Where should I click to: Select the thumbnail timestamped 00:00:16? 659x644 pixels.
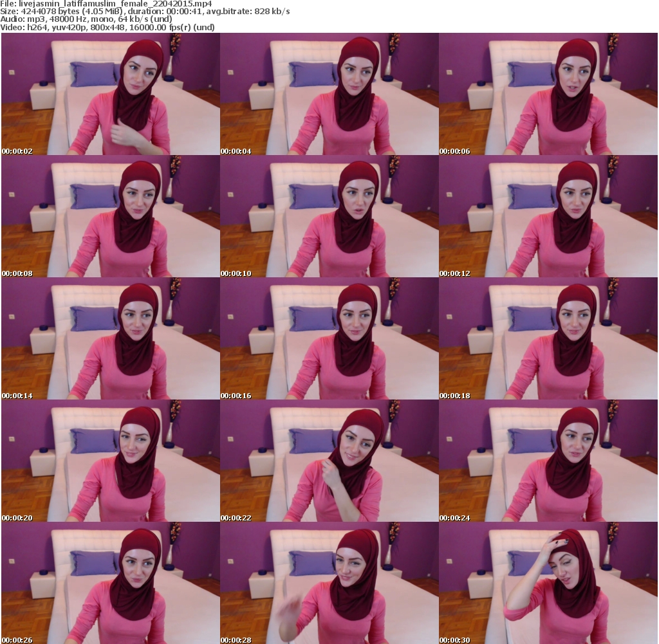(329, 338)
